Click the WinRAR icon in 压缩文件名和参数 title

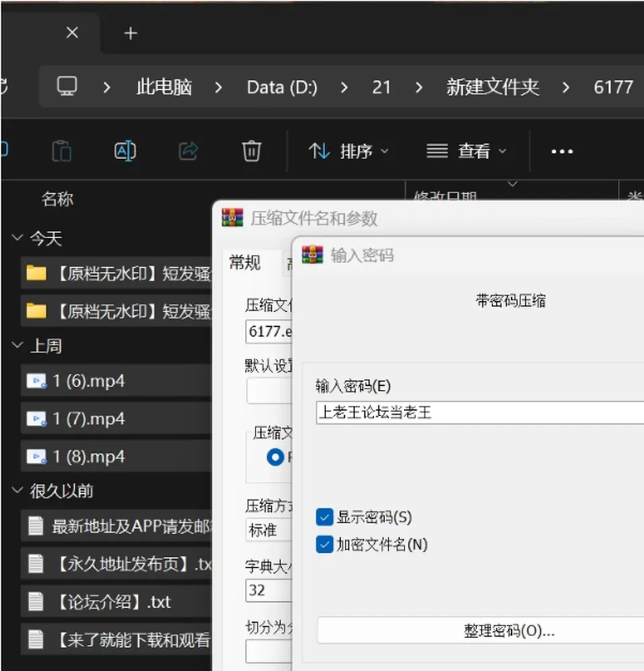tap(232, 217)
